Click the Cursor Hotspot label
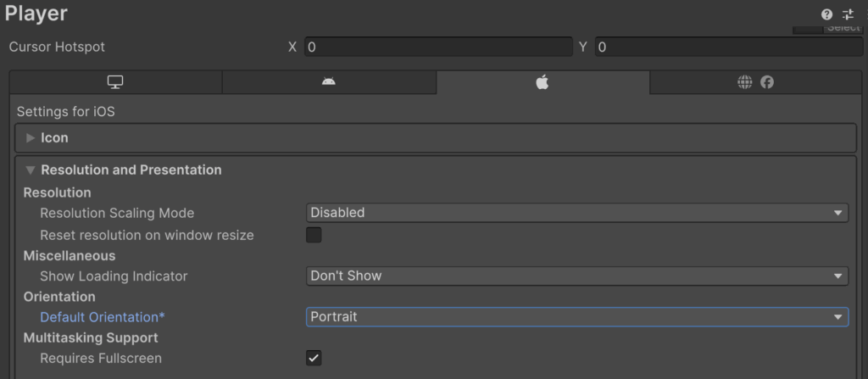 click(57, 47)
